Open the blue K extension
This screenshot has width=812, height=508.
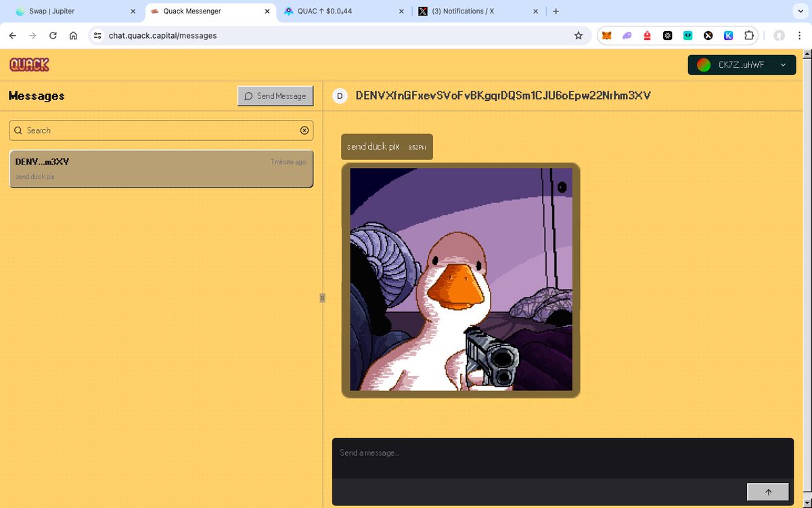(729, 35)
